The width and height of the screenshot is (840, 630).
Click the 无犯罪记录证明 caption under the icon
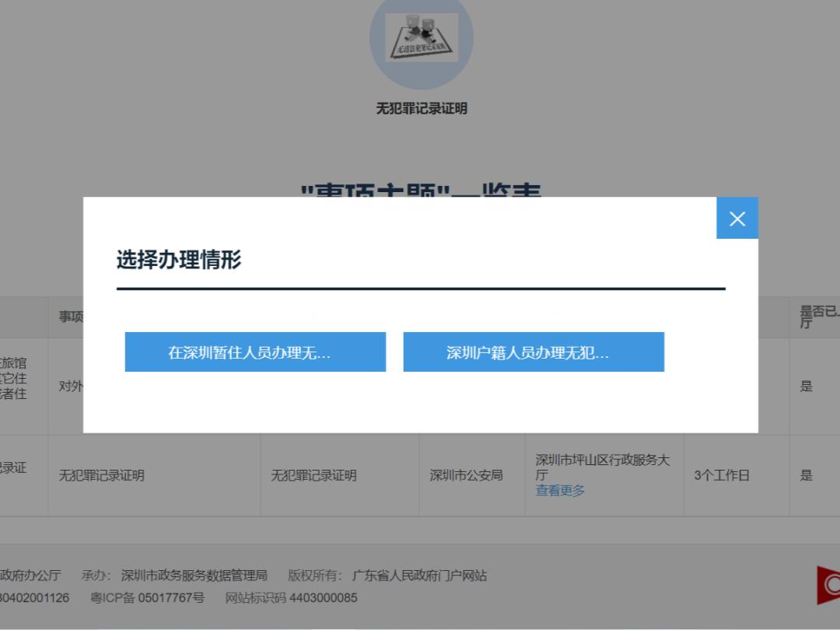point(421,109)
